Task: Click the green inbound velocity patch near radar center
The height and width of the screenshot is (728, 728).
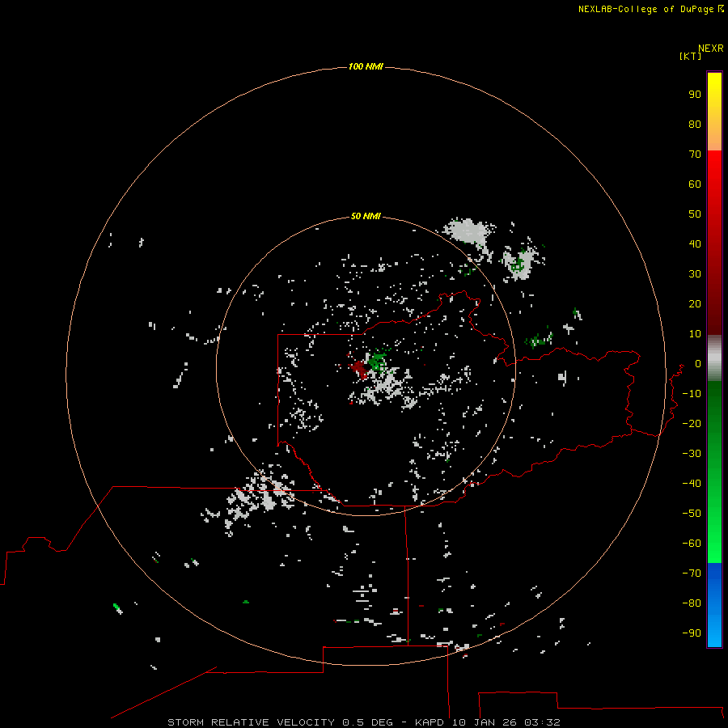Action: [x=378, y=362]
